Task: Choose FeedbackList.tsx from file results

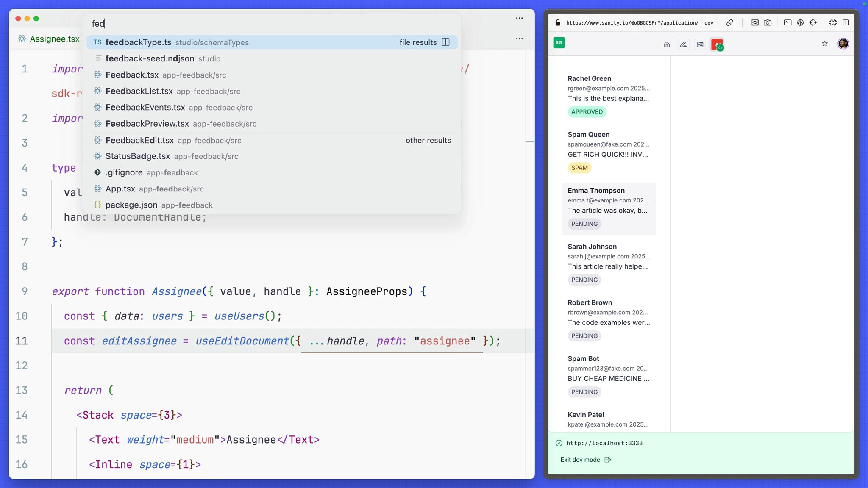Action: click(x=272, y=91)
